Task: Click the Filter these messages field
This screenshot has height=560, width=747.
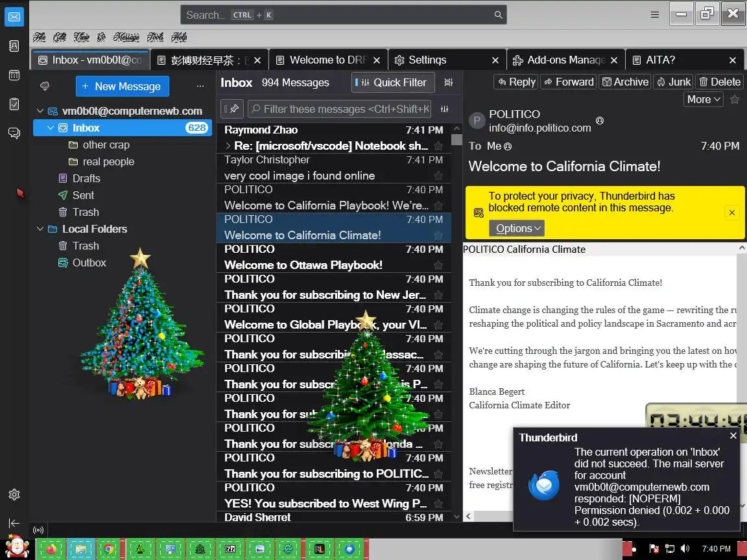Action: coord(339,109)
